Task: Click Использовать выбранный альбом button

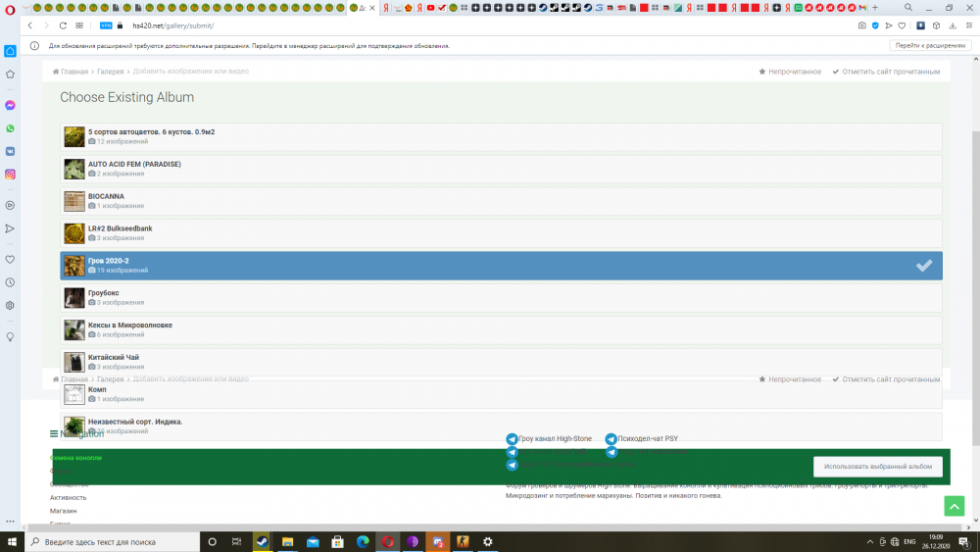Action: (x=877, y=467)
